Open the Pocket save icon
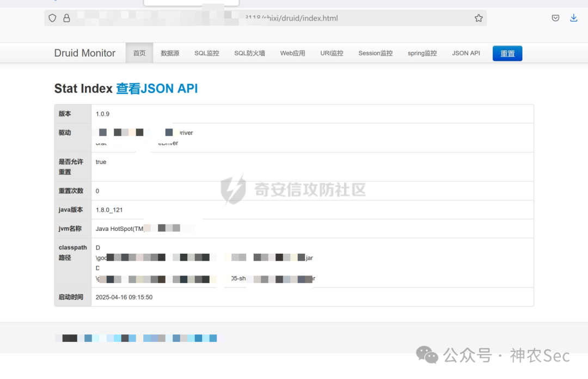The width and height of the screenshot is (588, 379). [555, 18]
